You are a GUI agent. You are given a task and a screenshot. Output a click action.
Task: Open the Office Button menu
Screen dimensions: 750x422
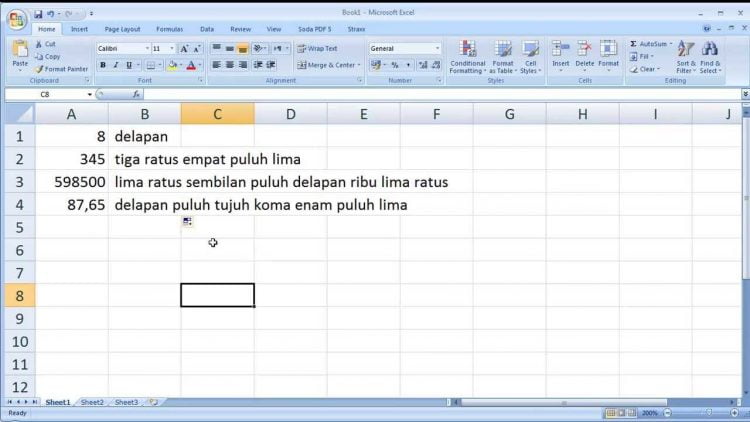[17, 19]
